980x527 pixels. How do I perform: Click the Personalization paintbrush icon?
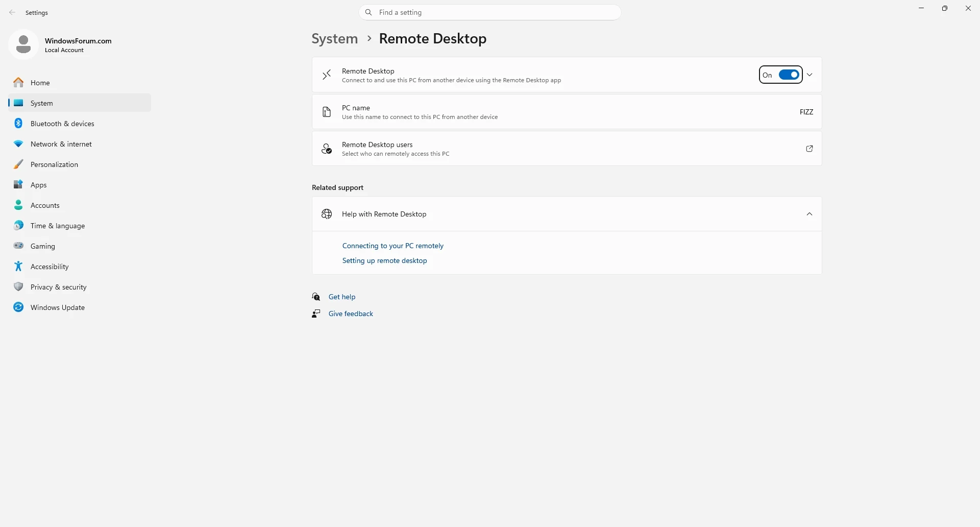(x=18, y=164)
